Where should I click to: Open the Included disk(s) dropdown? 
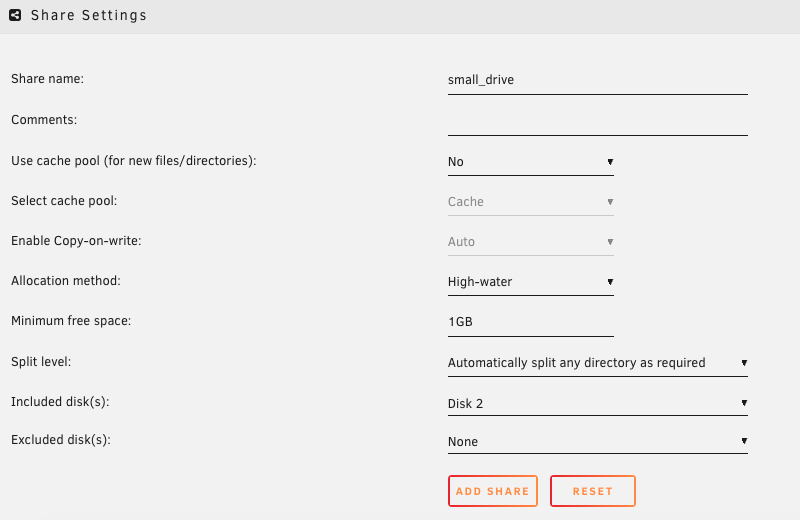(597, 403)
